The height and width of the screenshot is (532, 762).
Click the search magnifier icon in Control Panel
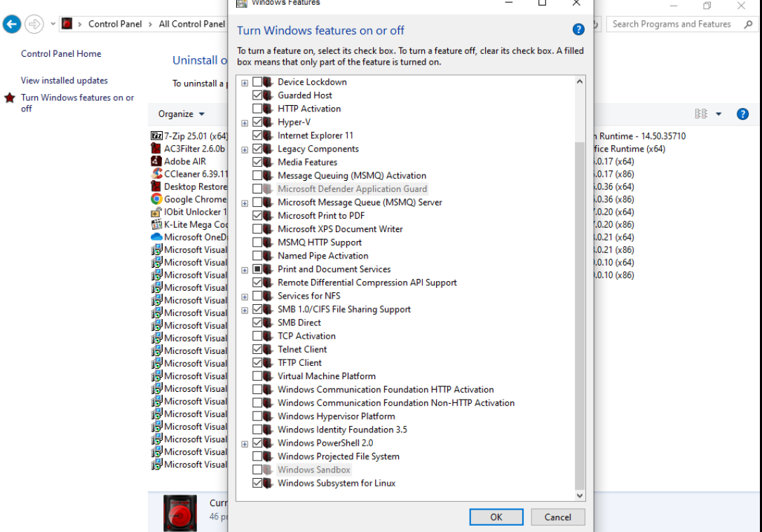pyautogui.click(x=748, y=24)
